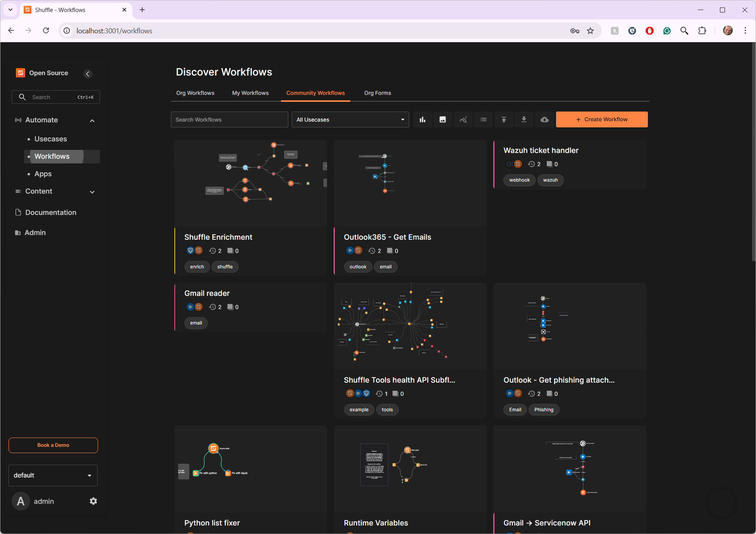The height and width of the screenshot is (534, 756).
Task: Open account settings with the gear icon
Action: 93,501
